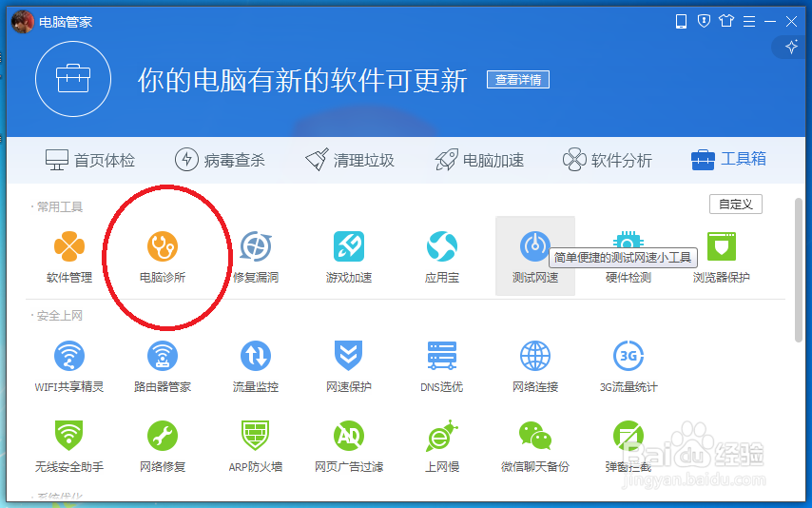Launch 无线安全助手 wireless security assistant

pos(68,446)
